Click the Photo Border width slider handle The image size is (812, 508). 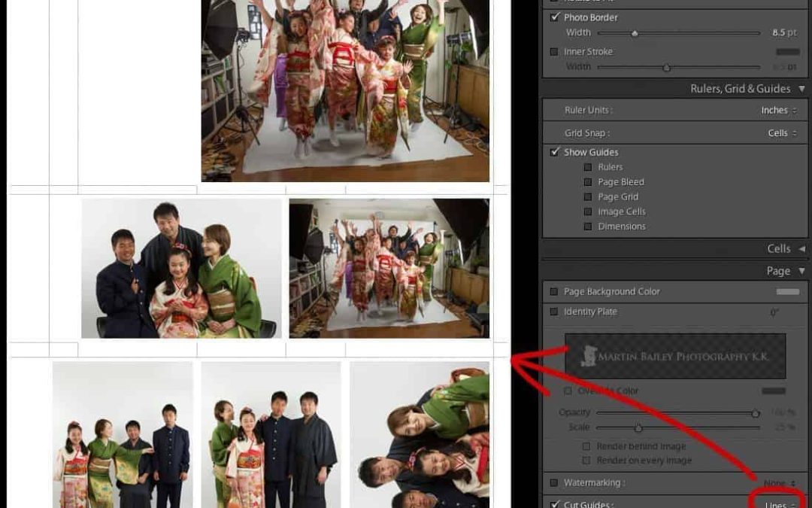coord(635,33)
